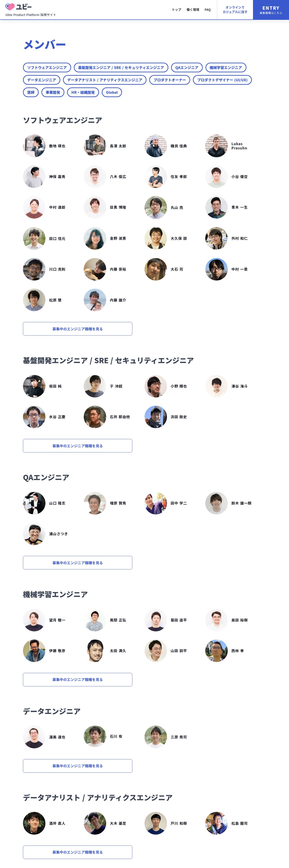This screenshot has width=289, height=868.
Task: Select the Global category tag
Action: [112, 92]
